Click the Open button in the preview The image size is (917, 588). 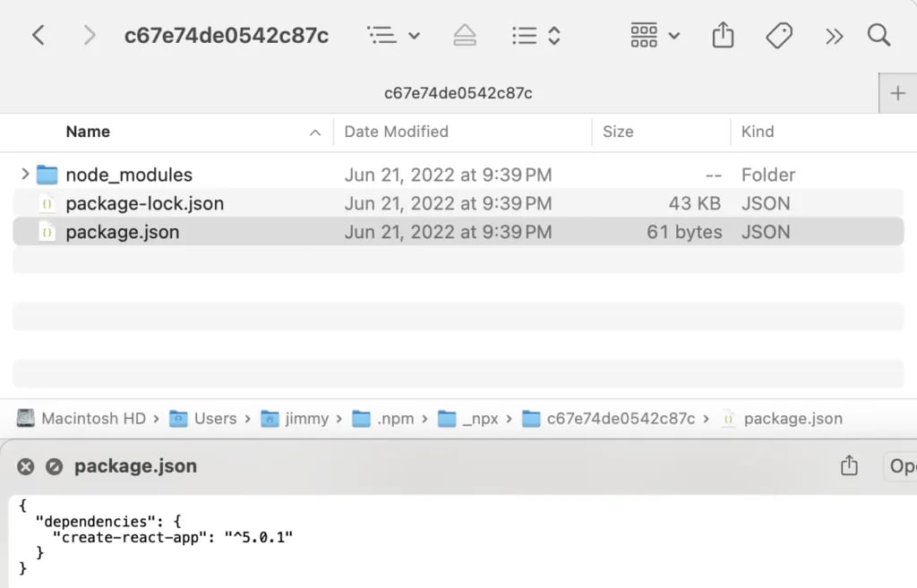901,466
